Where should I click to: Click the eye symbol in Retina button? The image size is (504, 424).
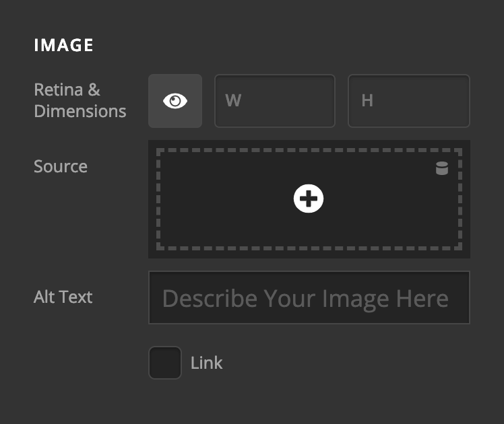tap(175, 101)
